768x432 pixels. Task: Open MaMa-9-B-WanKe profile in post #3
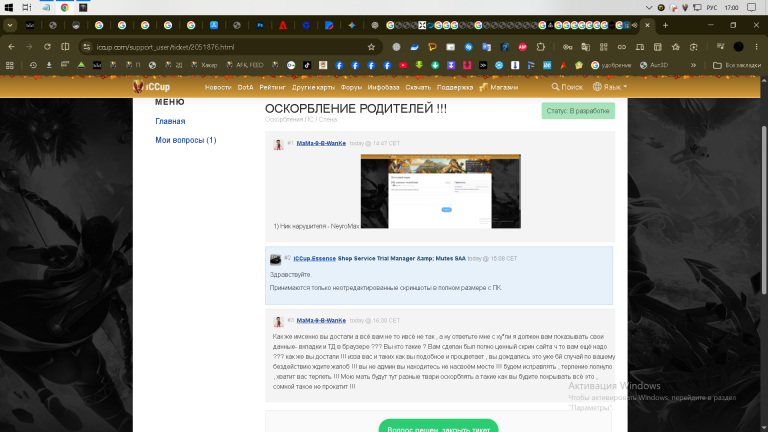point(321,320)
